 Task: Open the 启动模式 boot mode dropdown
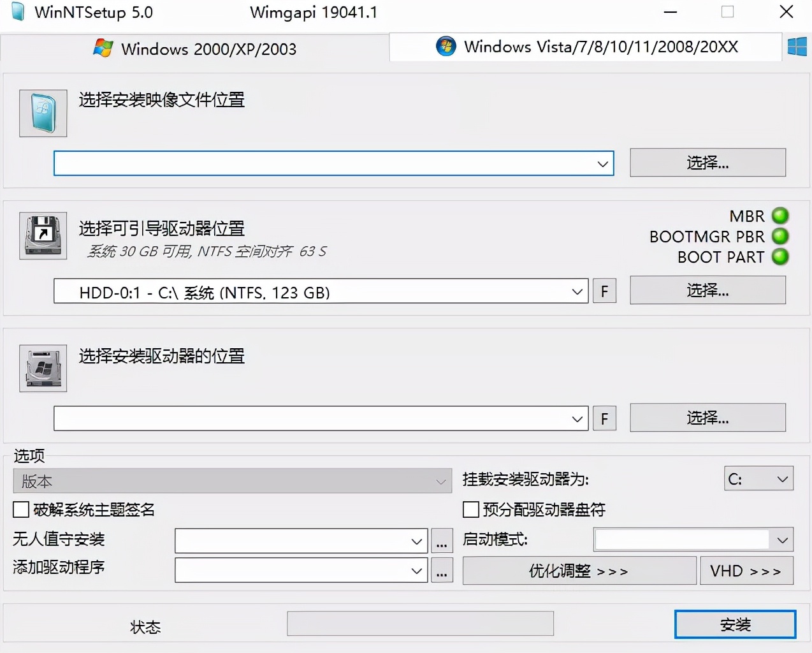(782, 539)
